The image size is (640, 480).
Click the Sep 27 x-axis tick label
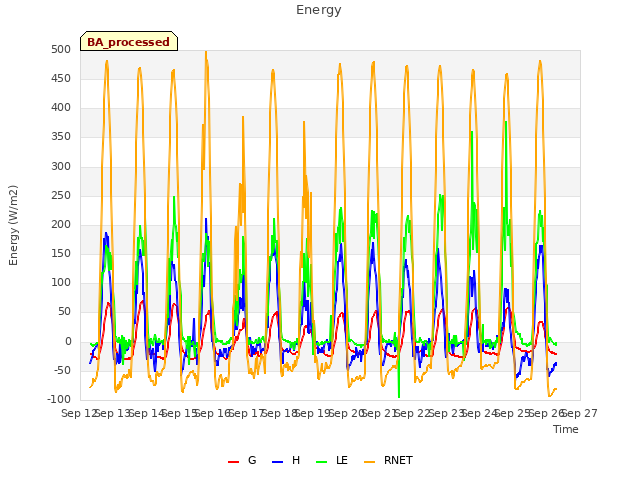[x=580, y=414]
